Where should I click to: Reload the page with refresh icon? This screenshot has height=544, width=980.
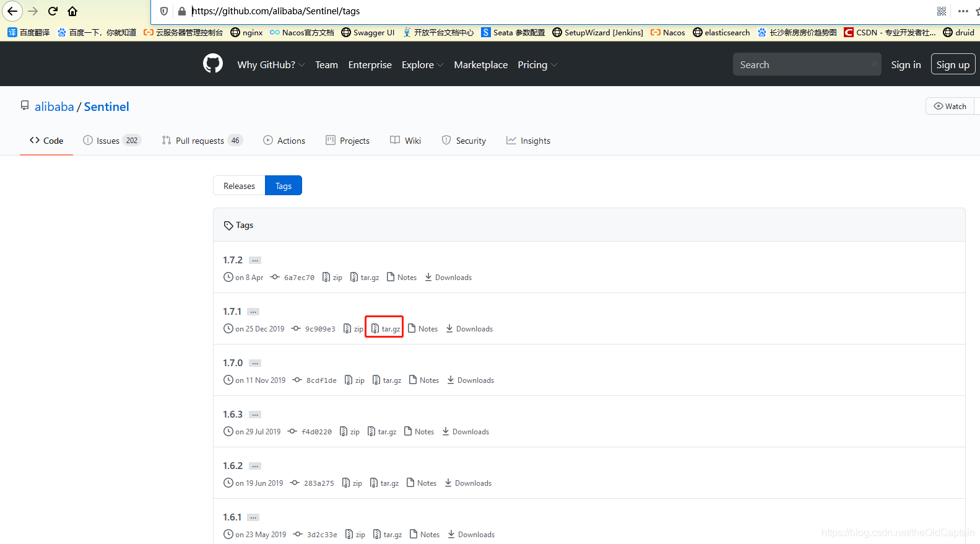point(53,11)
